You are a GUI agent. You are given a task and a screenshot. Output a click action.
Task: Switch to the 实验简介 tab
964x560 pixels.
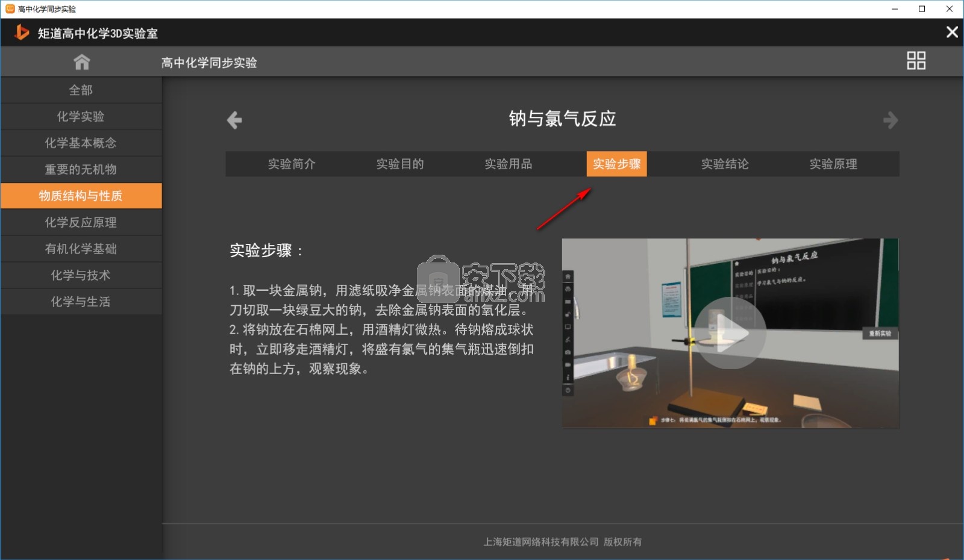(x=292, y=164)
